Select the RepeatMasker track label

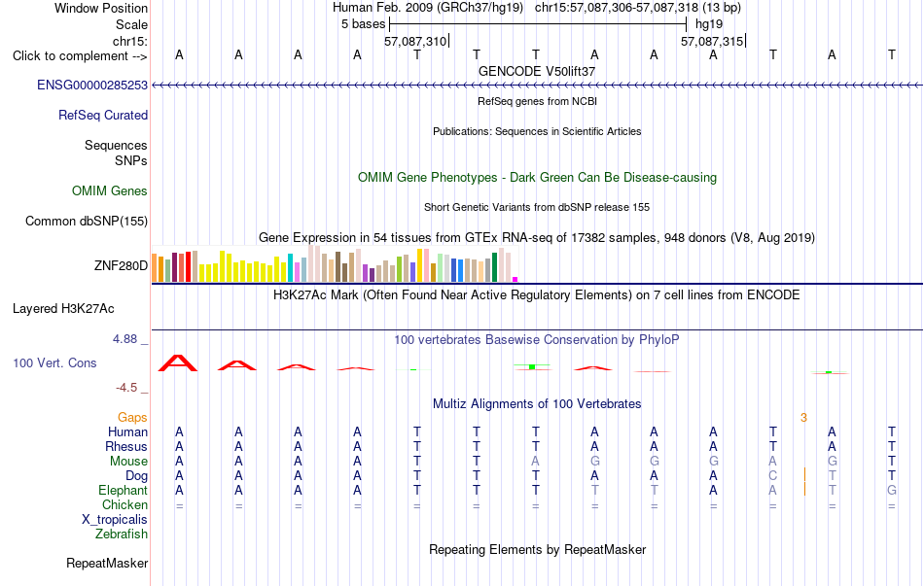(107, 563)
